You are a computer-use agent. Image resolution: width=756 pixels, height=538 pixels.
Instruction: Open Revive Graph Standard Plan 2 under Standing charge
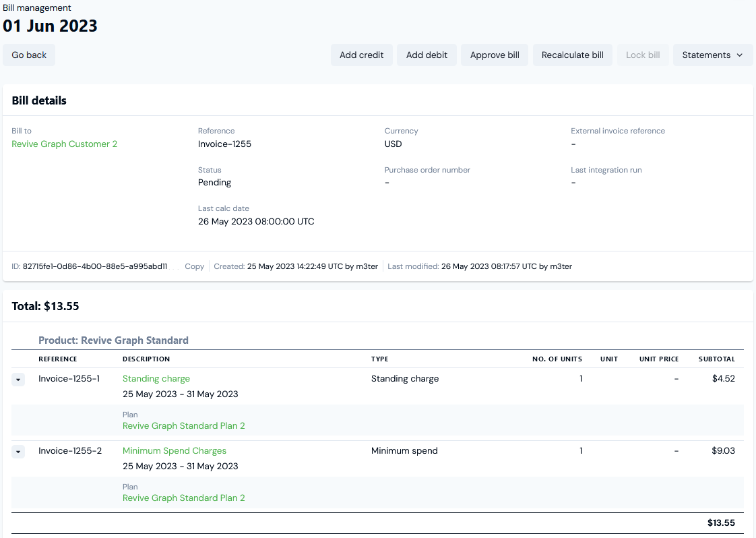[x=184, y=425]
